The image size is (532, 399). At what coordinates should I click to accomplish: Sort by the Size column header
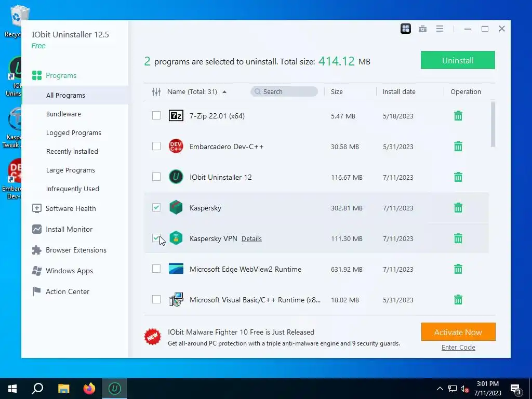337,91
